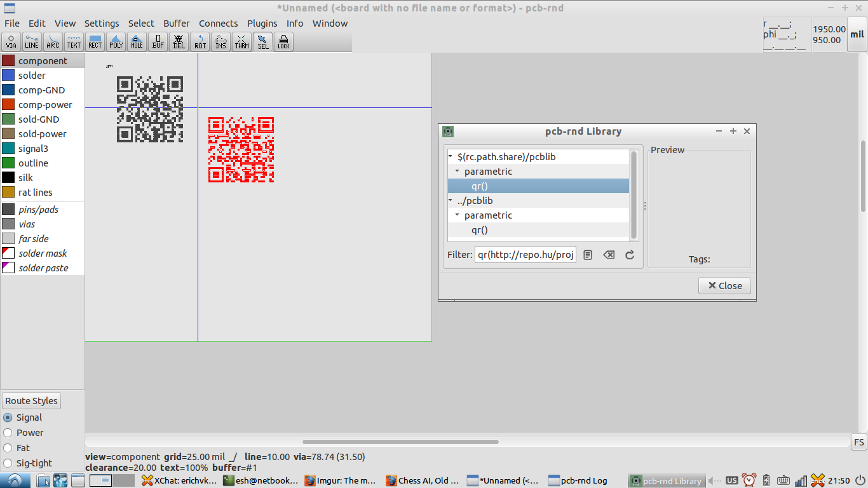Collapse the ../pcblib tree branch
Image resolution: width=868 pixels, height=488 pixels.
(451, 200)
